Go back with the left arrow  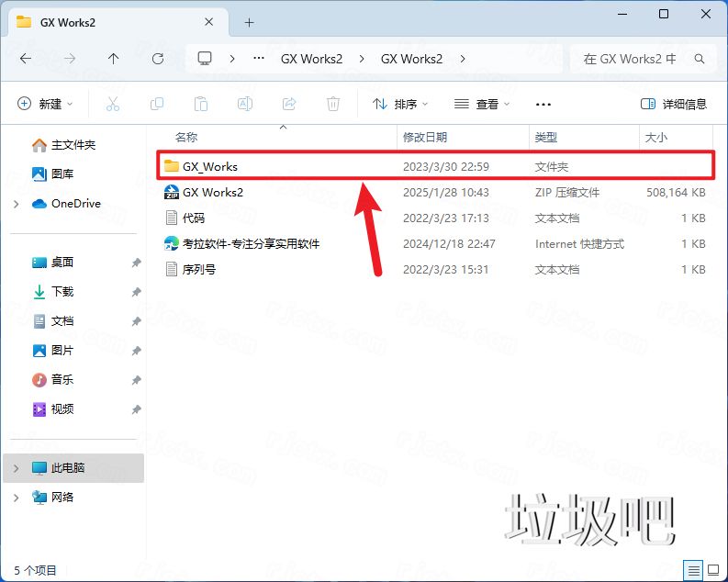pos(26,59)
